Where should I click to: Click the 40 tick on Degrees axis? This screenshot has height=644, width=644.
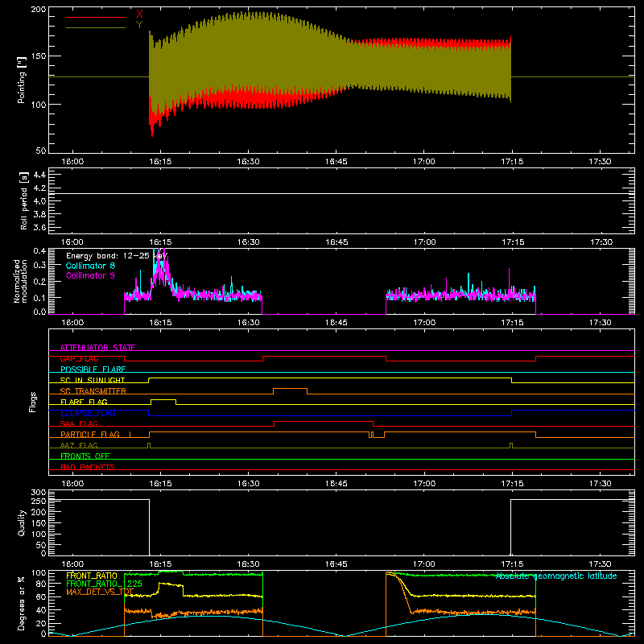coord(41,610)
